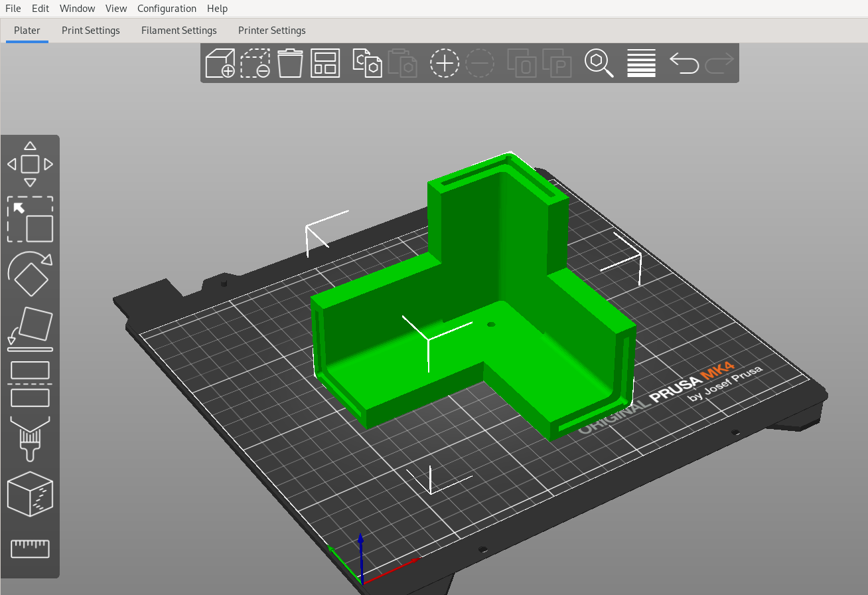Select the Seam painting cube tool
The image size is (868, 595).
tap(30, 494)
